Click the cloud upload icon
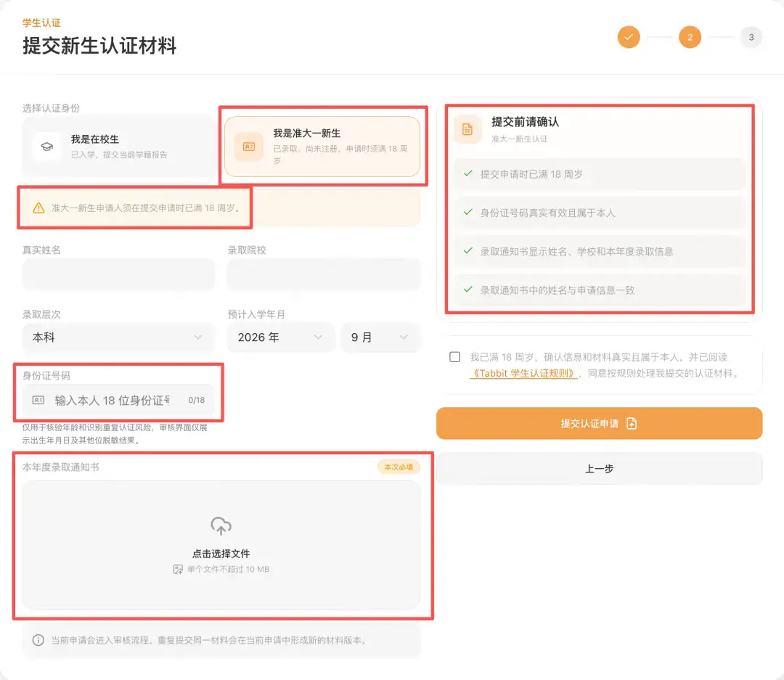Viewport: 784px width, 680px height. tap(221, 526)
